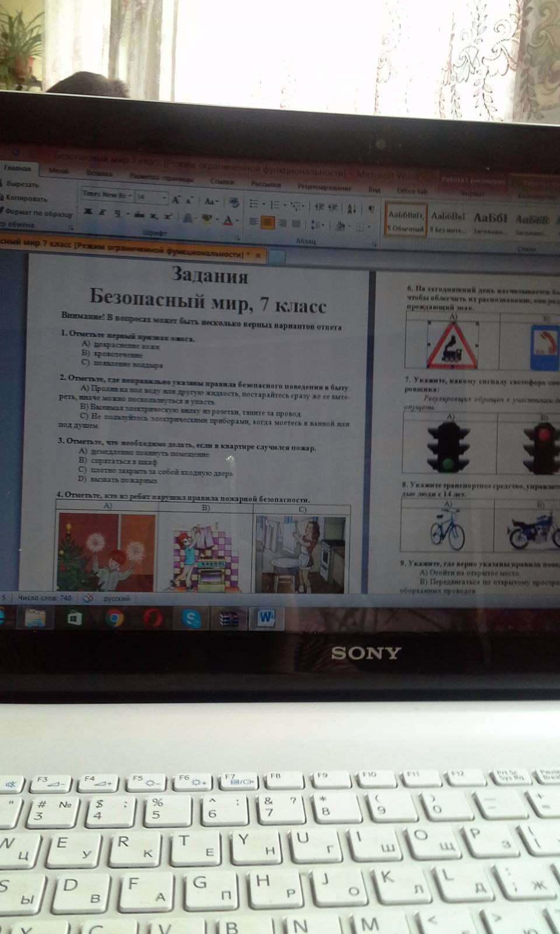Click the Grow Font icon
The width and height of the screenshot is (560, 934).
(x=176, y=200)
